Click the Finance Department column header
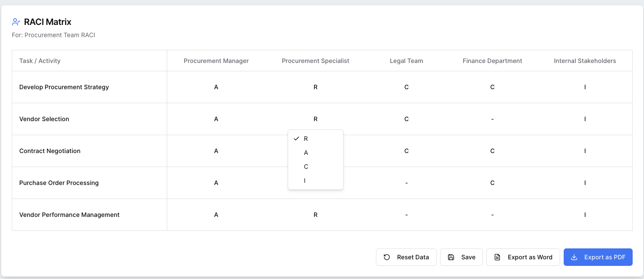 point(492,61)
